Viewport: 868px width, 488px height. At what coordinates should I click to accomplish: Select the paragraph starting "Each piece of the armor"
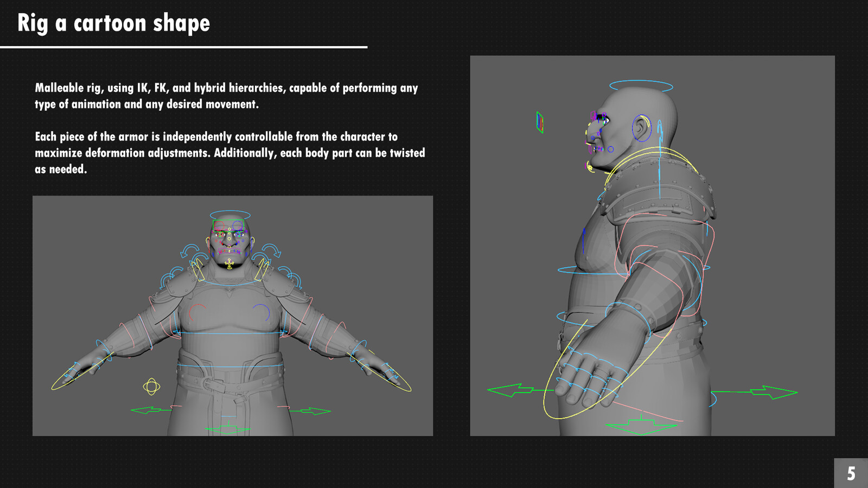click(230, 152)
